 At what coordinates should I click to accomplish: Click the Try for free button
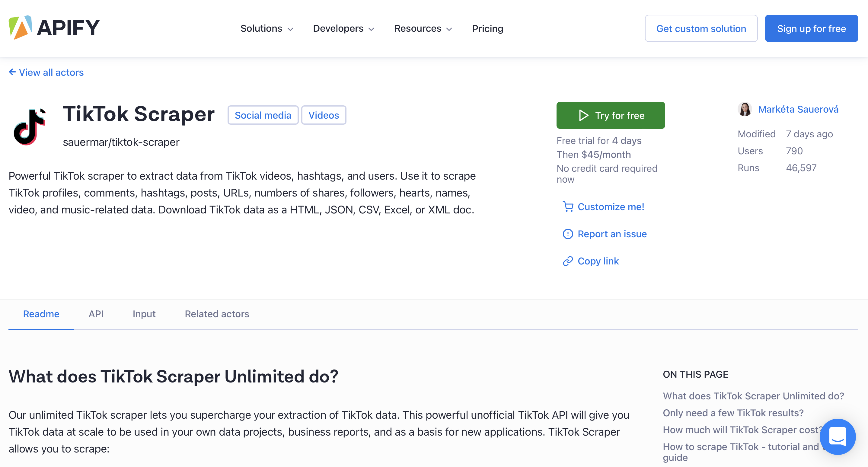pyautogui.click(x=611, y=115)
